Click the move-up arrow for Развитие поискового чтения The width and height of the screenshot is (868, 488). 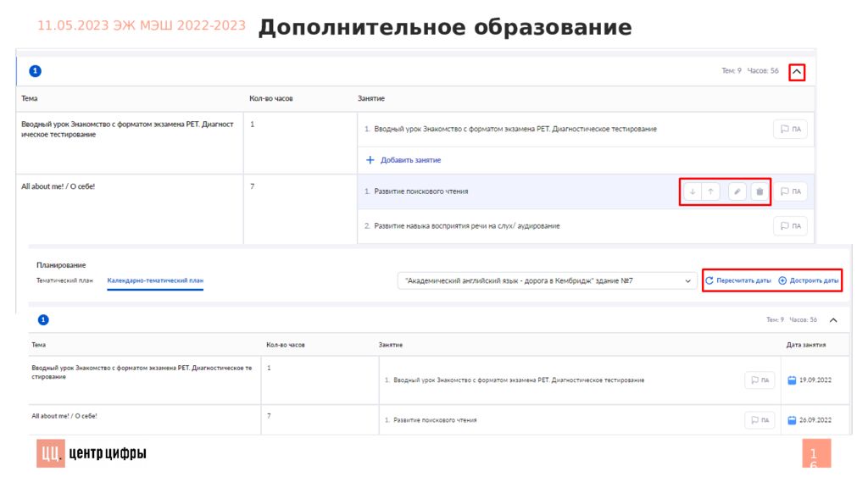pyautogui.click(x=710, y=191)
